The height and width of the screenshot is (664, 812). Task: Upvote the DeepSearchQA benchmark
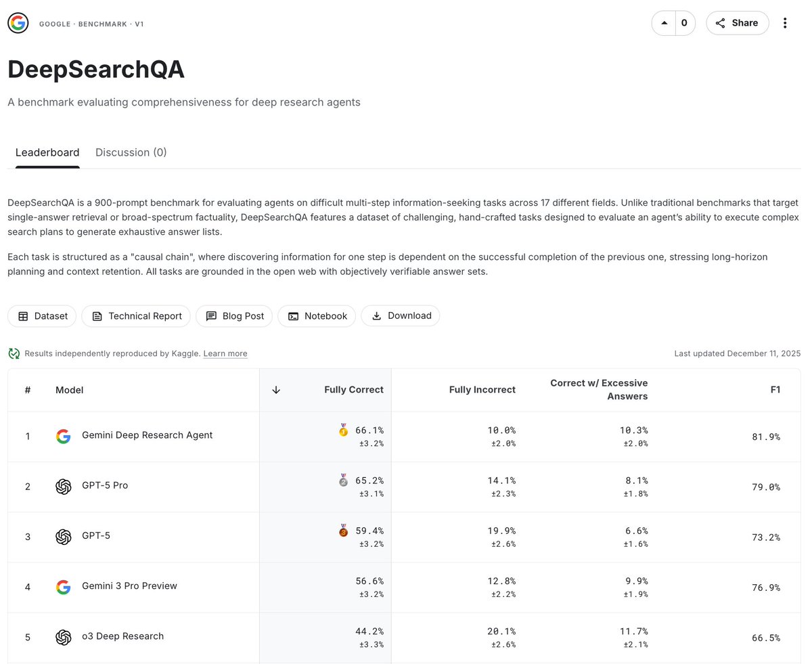click(664, 23)
